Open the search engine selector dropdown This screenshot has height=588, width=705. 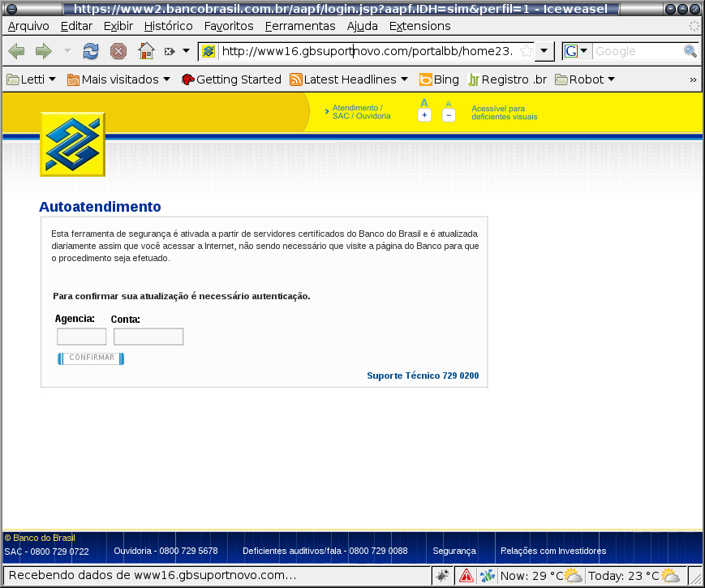[x=584, y=51]
